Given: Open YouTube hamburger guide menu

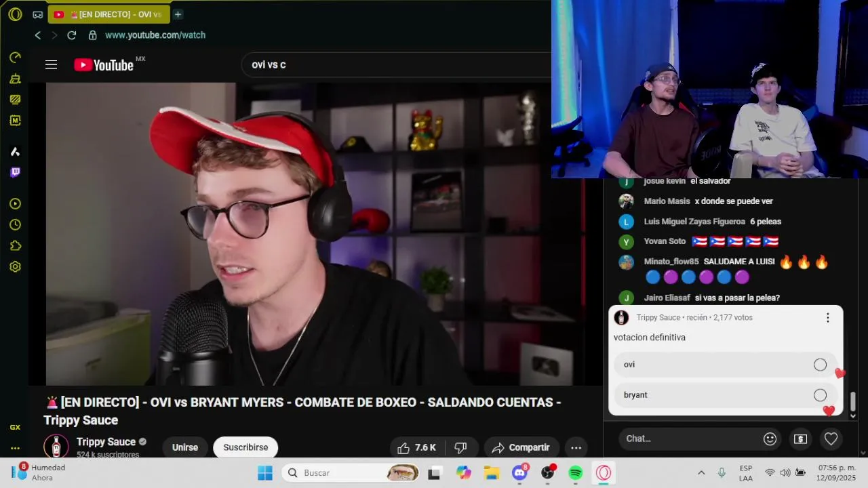Looking at the screenshot, I should (51, 65).
